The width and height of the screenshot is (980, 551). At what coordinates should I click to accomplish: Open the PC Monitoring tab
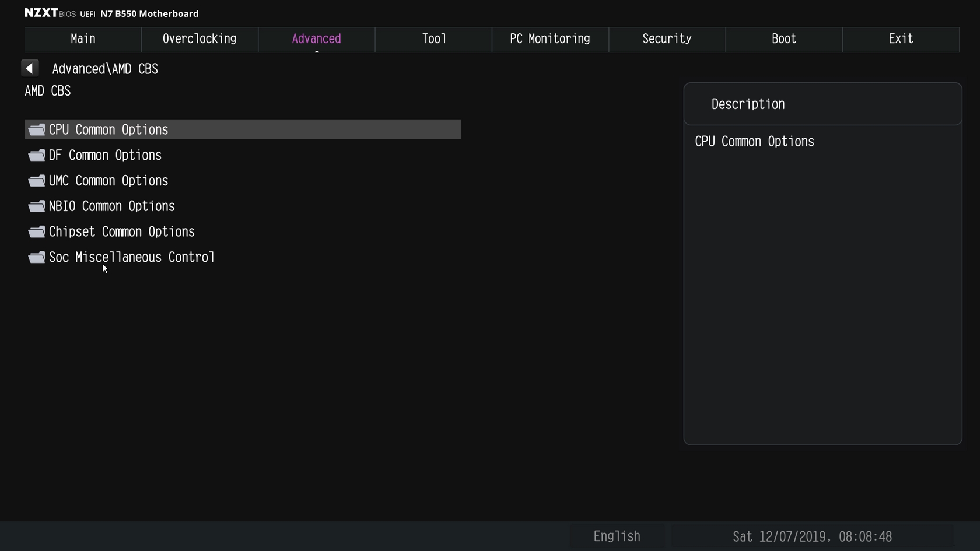click(x=550, y=39)
